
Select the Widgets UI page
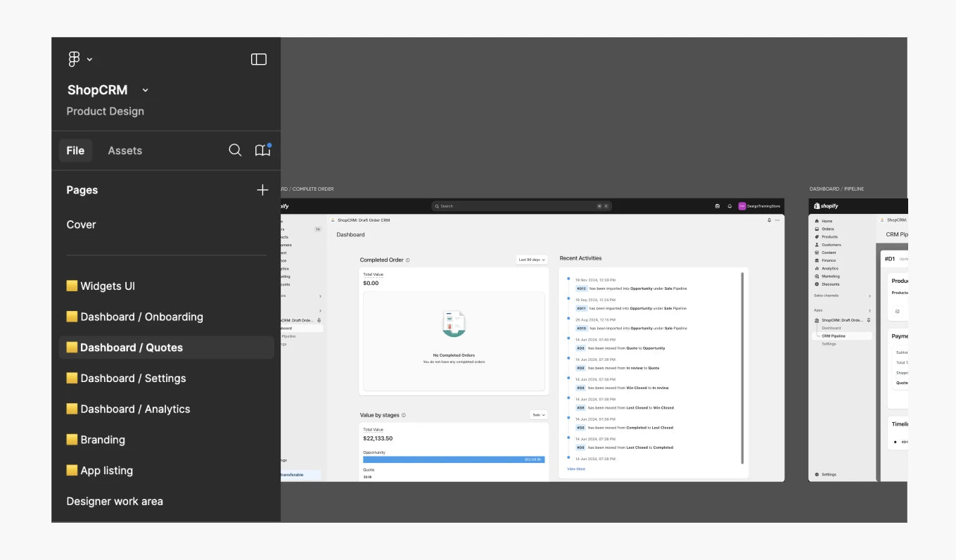click(x=107, y=286)
